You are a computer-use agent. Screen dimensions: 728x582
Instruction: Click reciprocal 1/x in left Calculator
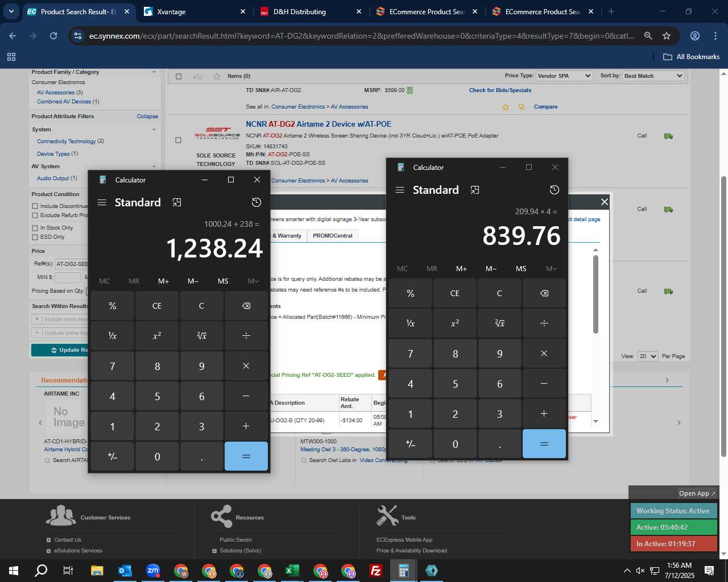[113, 336]
